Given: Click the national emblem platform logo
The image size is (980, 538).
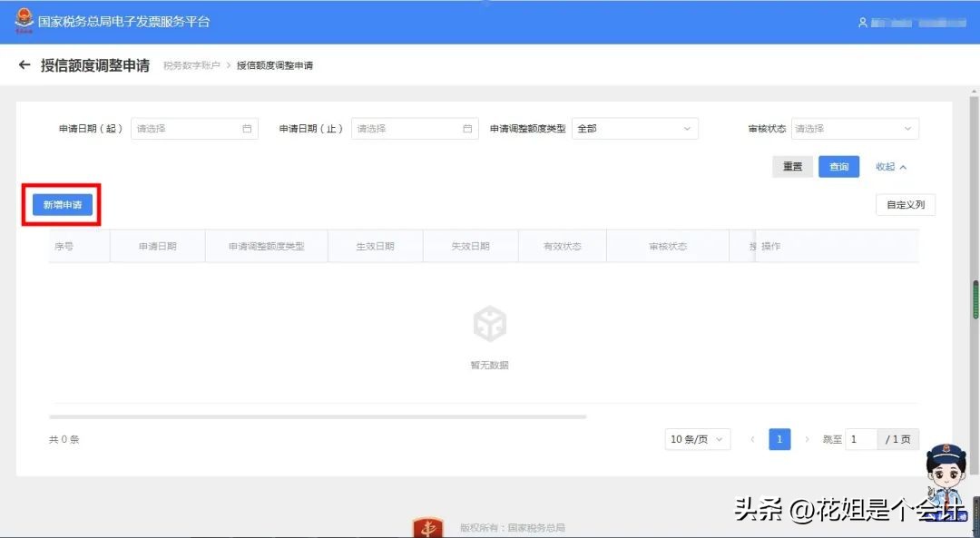Looking at the screenshot, I should (x=23, y=18).
